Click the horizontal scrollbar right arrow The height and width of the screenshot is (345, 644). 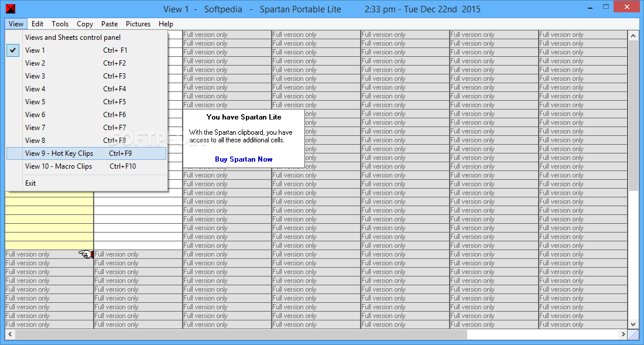tap(624, 334)
